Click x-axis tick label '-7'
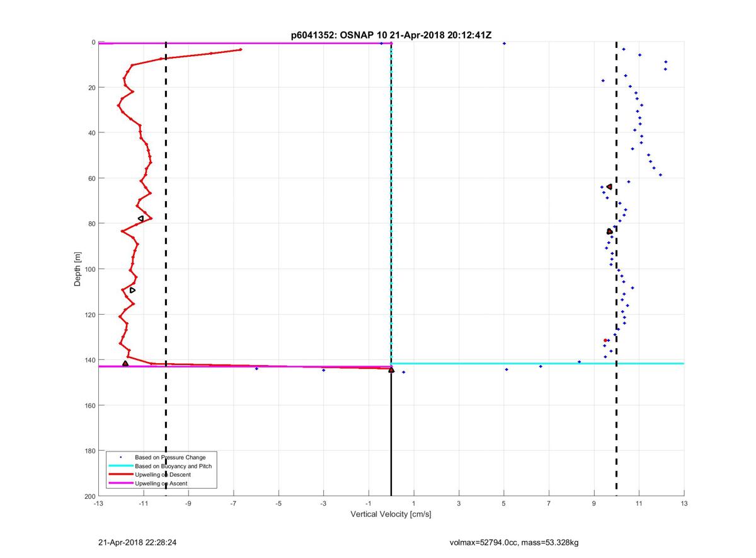This screenshot has width=756, height=558. 233,504
